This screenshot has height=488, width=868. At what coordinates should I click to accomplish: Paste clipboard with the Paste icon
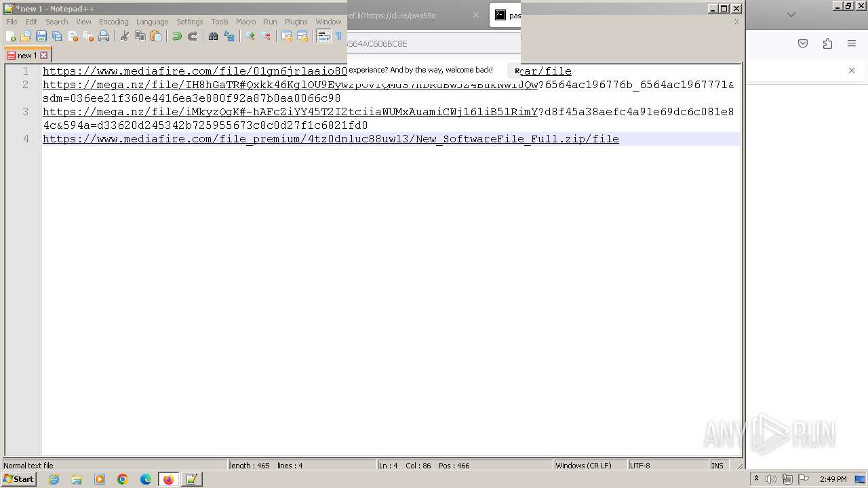(156, 37)
